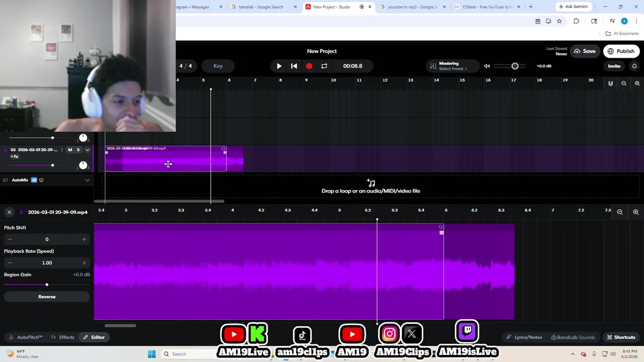Click the Publish button
Screen dimensions: 644x362
621,51
